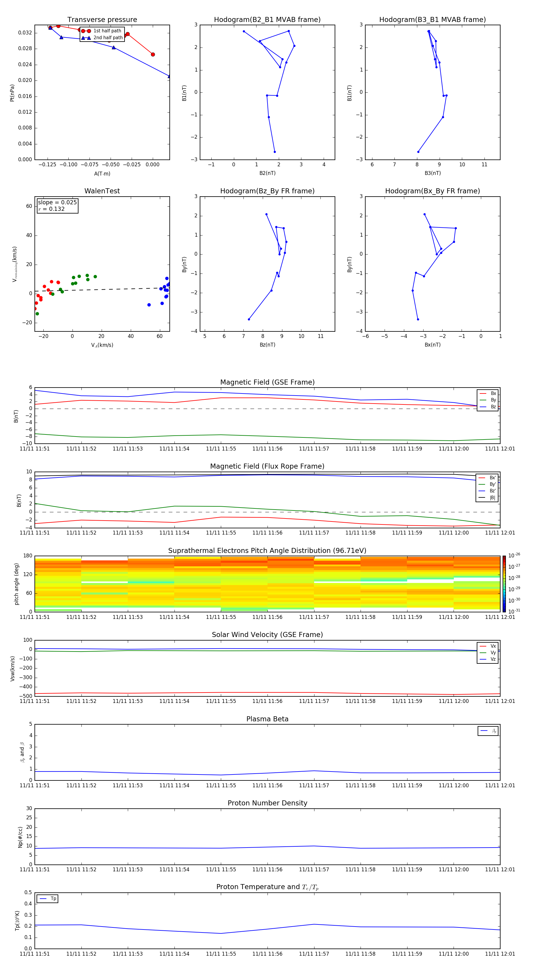Click the By entry in GSE magnetic field legend

pos(488,400)
